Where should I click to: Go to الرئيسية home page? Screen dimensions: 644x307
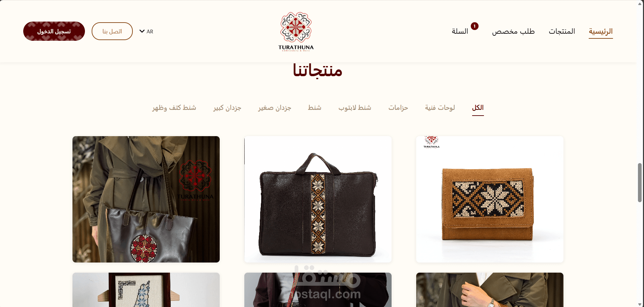click(601, 31)
